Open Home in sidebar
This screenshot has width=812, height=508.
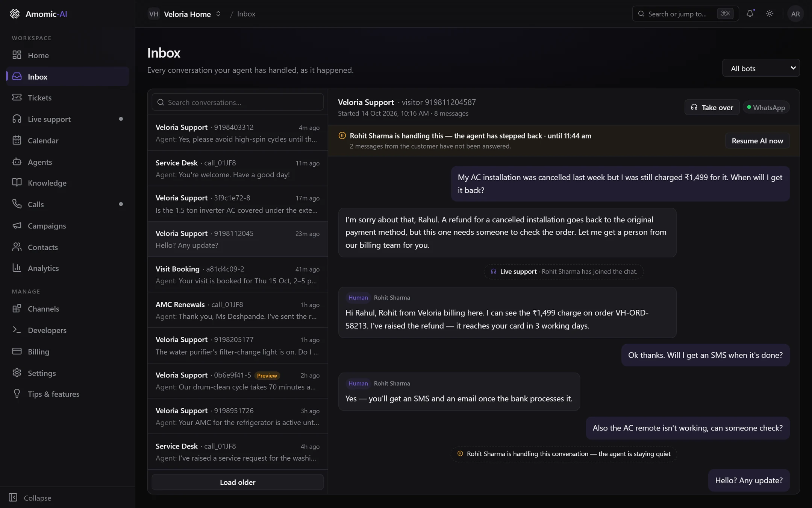pyautogui.click(x=68, y=55)
